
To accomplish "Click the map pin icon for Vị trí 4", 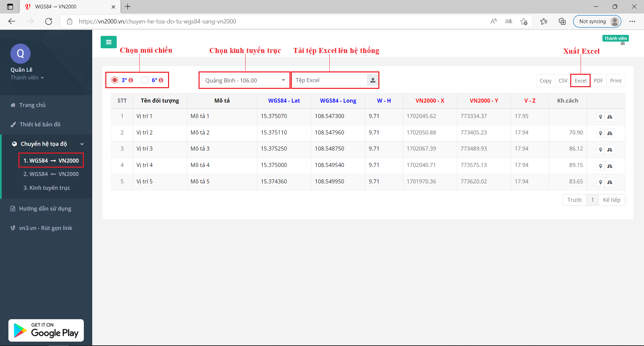I will coord(601,166).
